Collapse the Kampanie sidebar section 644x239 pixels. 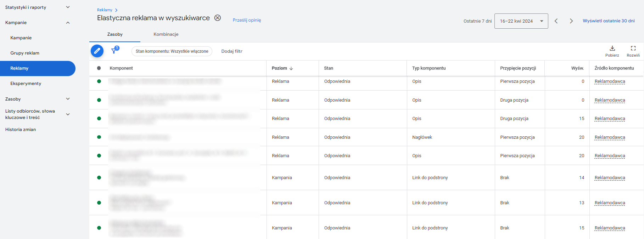[x=68, y=23]
